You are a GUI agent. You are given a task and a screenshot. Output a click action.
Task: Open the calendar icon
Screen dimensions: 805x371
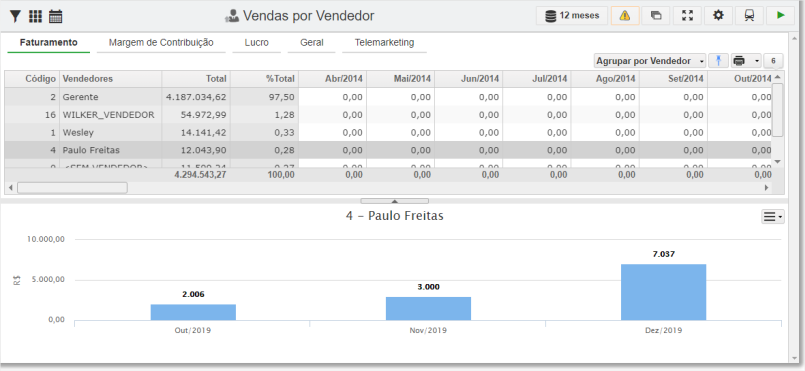[x=55, y=16]
